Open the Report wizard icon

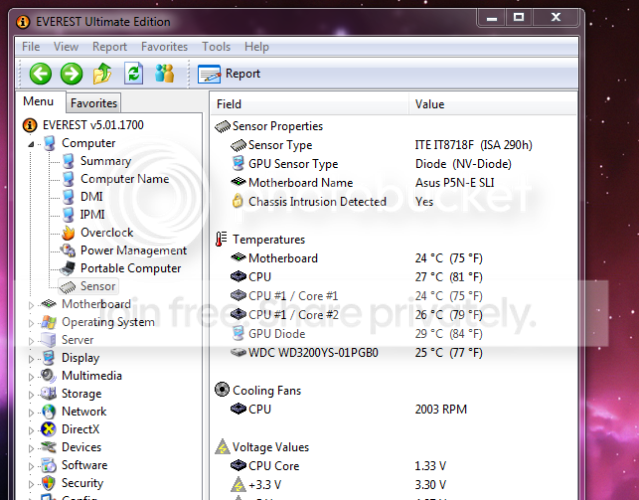coord(209,74)
